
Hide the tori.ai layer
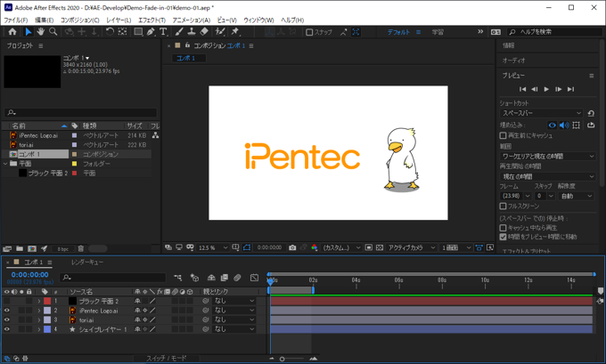[6, 320]
